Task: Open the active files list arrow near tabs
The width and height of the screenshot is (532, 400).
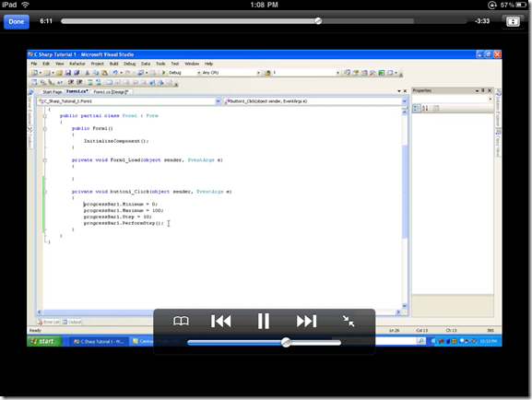Action: tap(399, 91)
